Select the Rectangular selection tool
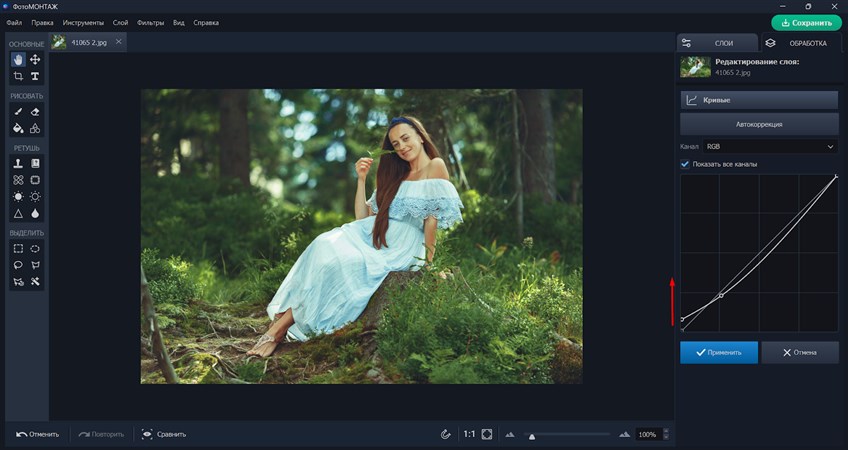This screenshot has width=848, height=450. (18, 248)
